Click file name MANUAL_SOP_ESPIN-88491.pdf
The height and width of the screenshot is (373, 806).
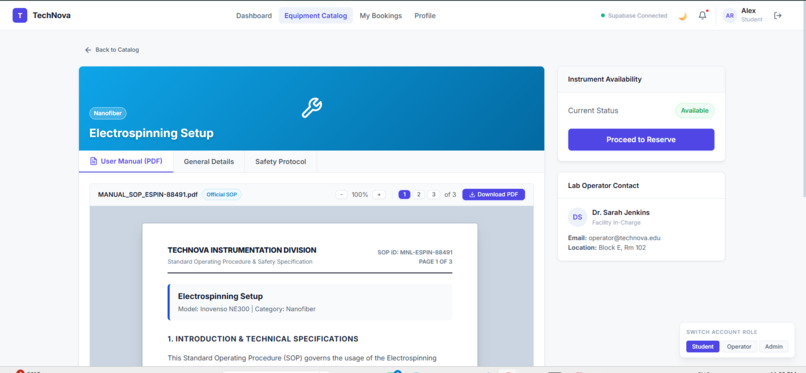[148, 195]
